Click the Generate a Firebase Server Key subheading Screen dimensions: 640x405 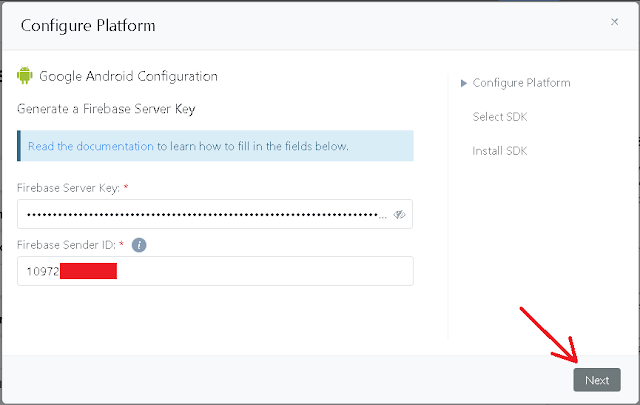pyautogui.click(x=106, y=109)
